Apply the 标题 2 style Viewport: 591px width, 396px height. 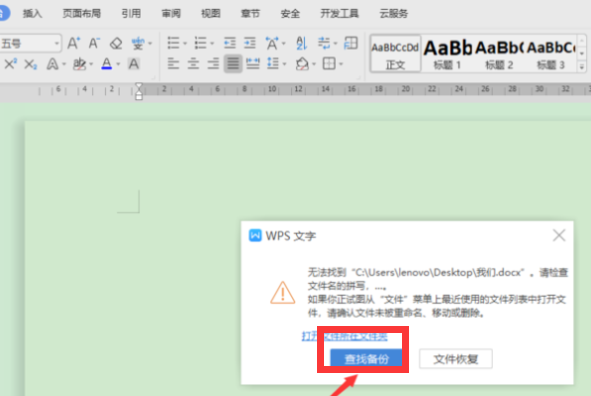(x=499, y=54)
